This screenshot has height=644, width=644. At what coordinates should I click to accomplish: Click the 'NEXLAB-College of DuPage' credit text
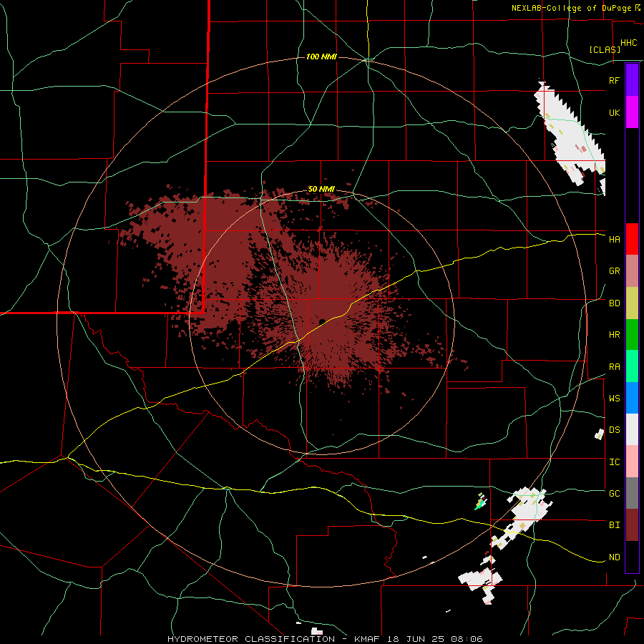[571, 8]
